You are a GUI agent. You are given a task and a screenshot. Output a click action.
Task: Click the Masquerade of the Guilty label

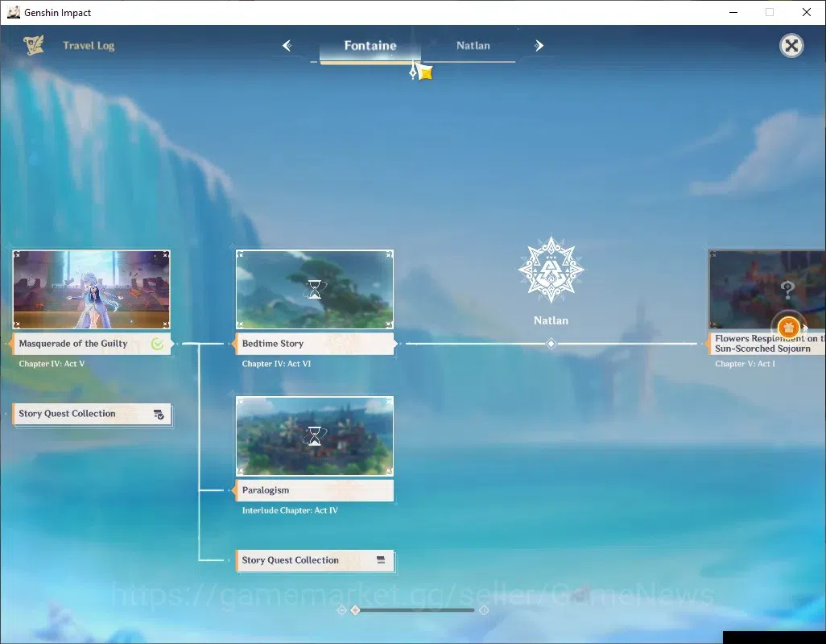coord(92,344)
